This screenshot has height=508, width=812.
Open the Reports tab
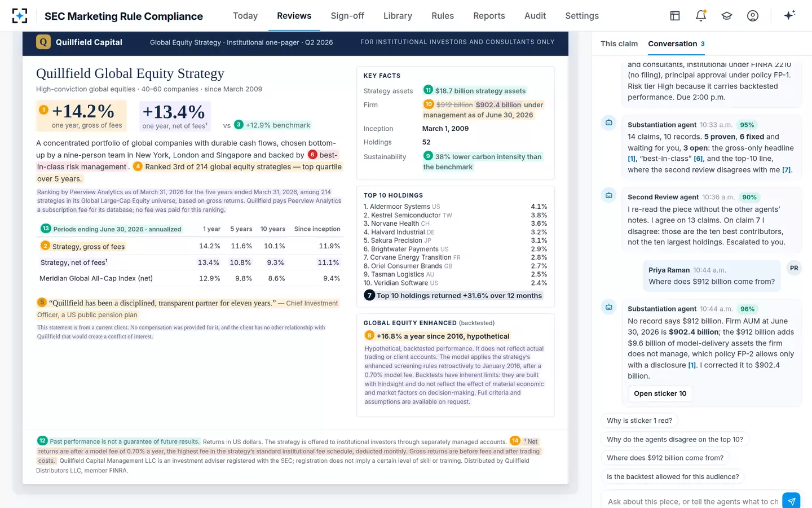click(x=489, y=16)
